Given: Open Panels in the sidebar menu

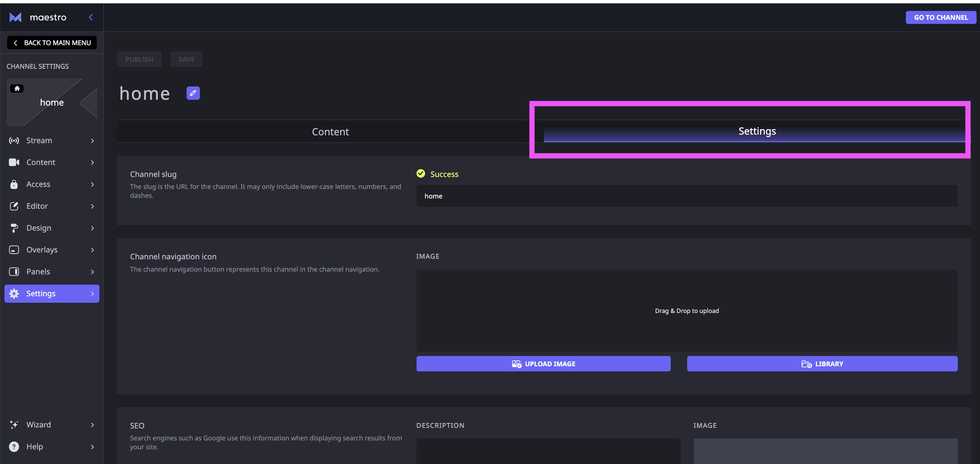Looking at the screenshot, I should click(52, 272).
